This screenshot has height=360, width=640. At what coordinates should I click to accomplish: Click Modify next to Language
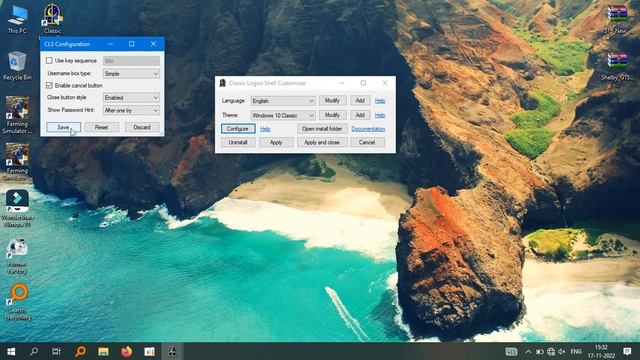(x=332, y=100)
